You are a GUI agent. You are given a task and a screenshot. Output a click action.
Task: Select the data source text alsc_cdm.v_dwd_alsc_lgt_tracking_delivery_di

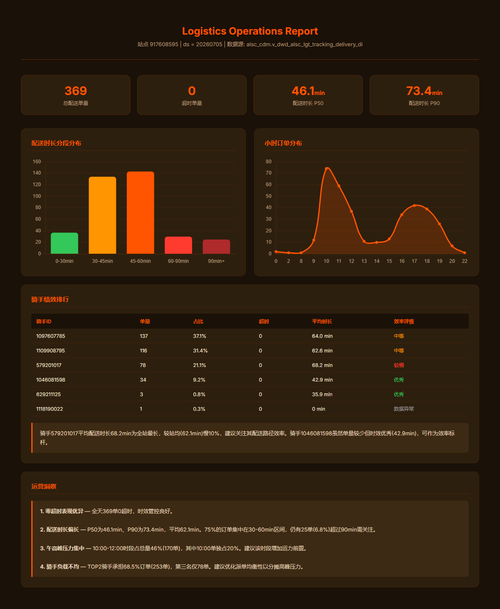[x=304, y=44]
